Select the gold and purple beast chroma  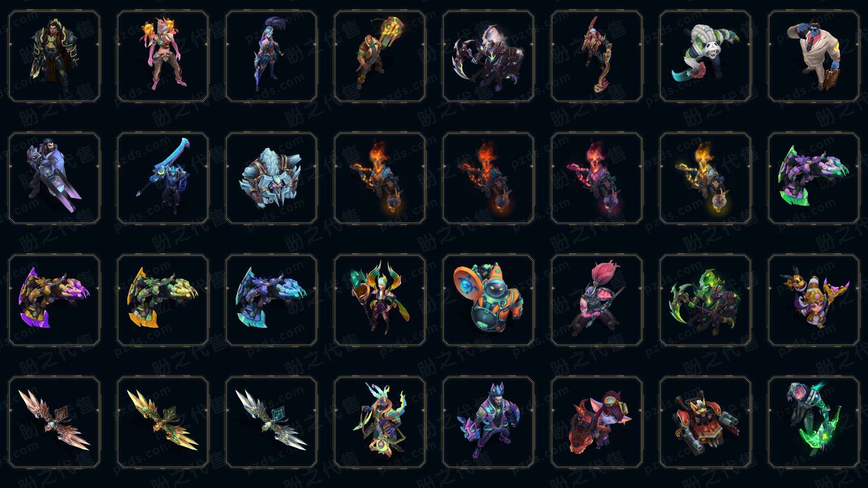54,300
